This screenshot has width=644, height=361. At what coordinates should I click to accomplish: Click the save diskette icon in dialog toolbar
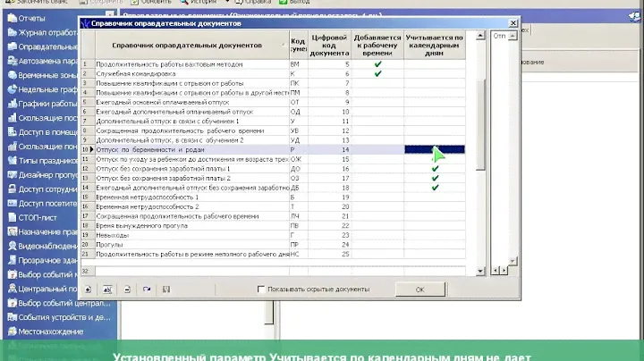tap(166, 290)
